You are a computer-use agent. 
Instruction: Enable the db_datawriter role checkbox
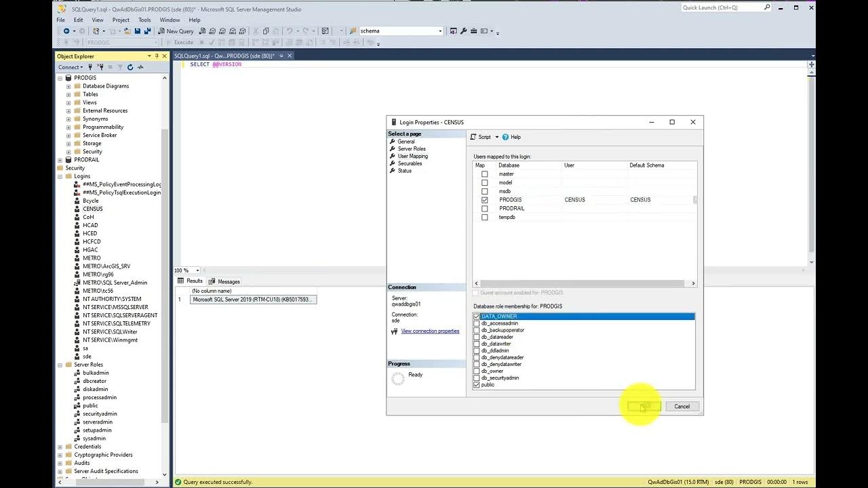(477, 344)
